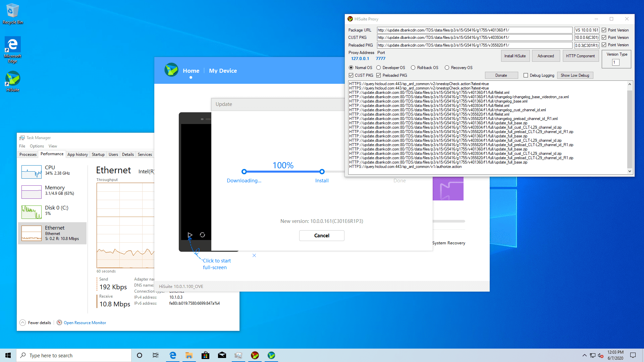This screenshot has height=362, width=644.
Task: Open HiSuite Home tab
Action: (x=191, y=70)
